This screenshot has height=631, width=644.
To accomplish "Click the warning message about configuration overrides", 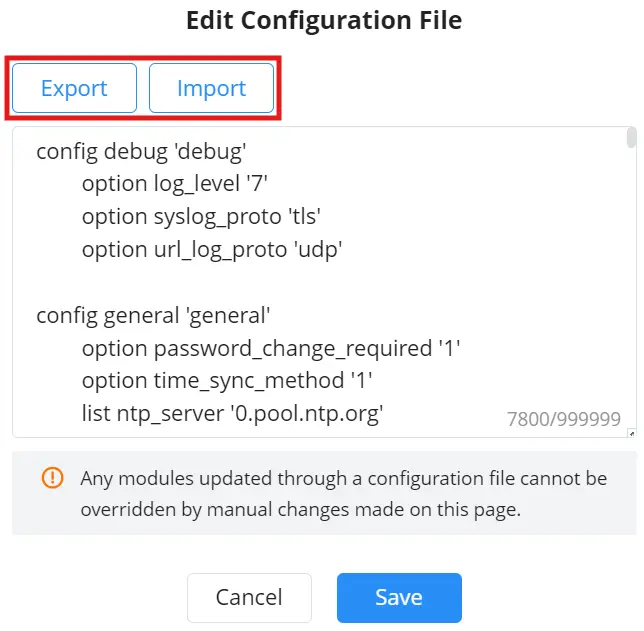I will (x=344, y=494).
